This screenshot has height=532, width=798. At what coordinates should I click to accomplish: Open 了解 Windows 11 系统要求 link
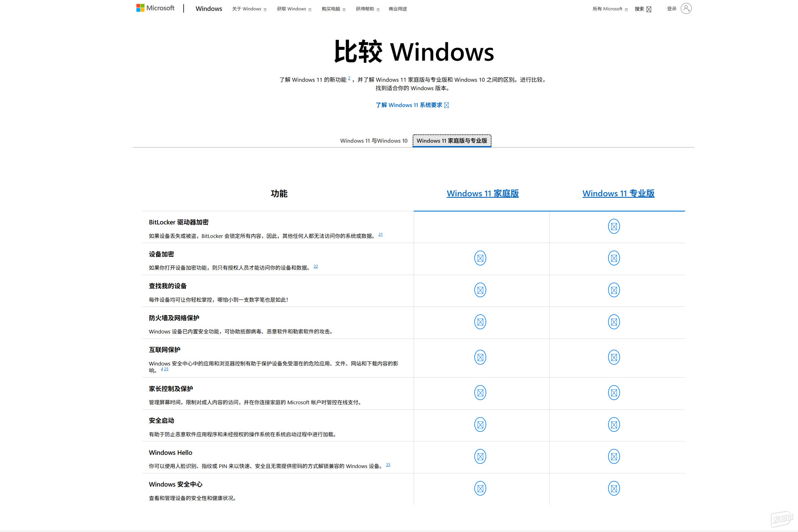point(412,105)
